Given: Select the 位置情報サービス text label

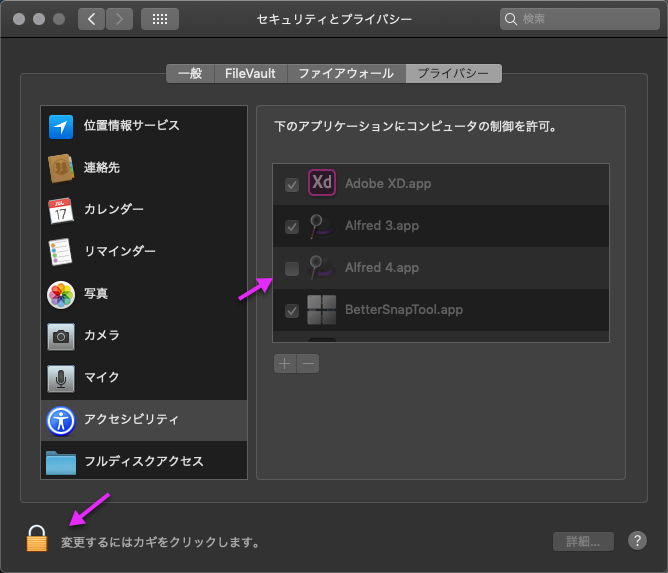Looking at the screenshot, I should pos(132,125).
